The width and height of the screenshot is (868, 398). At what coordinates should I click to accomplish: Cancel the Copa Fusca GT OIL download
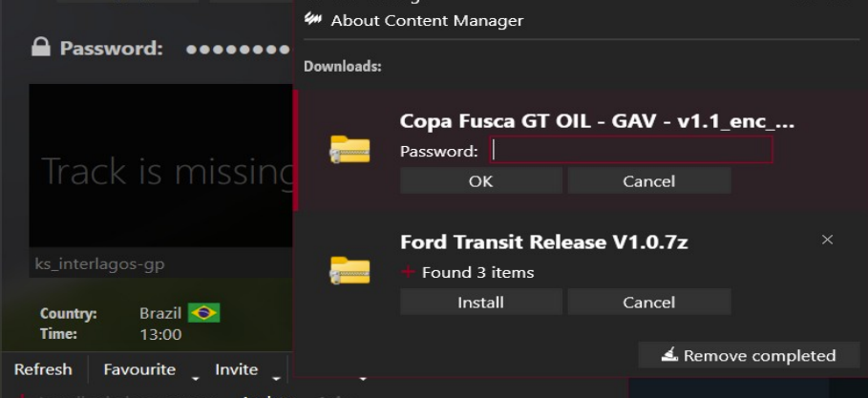(648, 180)
